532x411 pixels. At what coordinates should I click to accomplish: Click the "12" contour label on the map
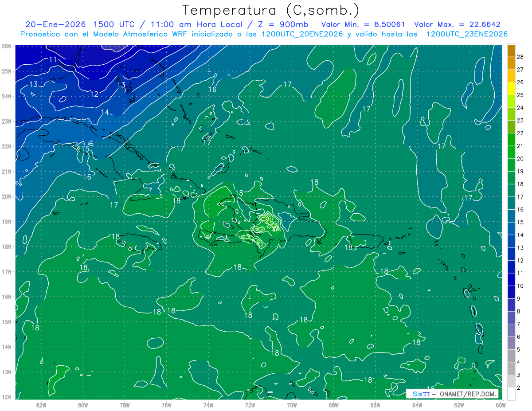94,94
